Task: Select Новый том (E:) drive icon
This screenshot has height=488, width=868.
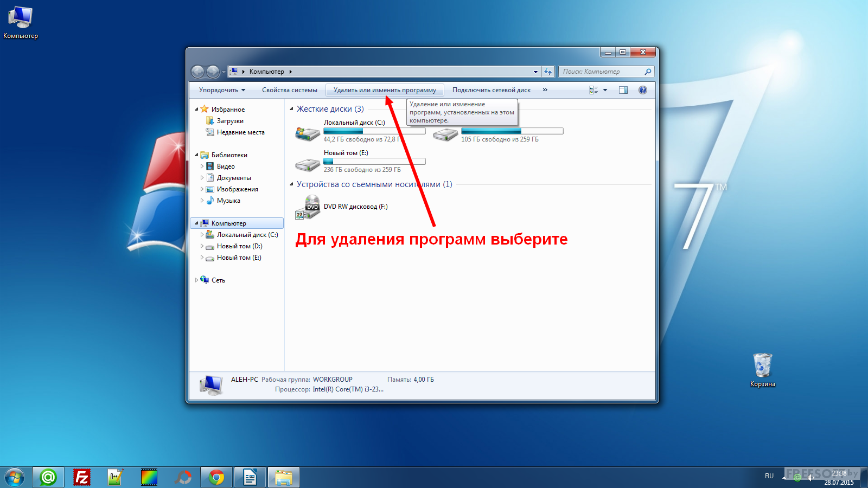Action: pos(308,164)
